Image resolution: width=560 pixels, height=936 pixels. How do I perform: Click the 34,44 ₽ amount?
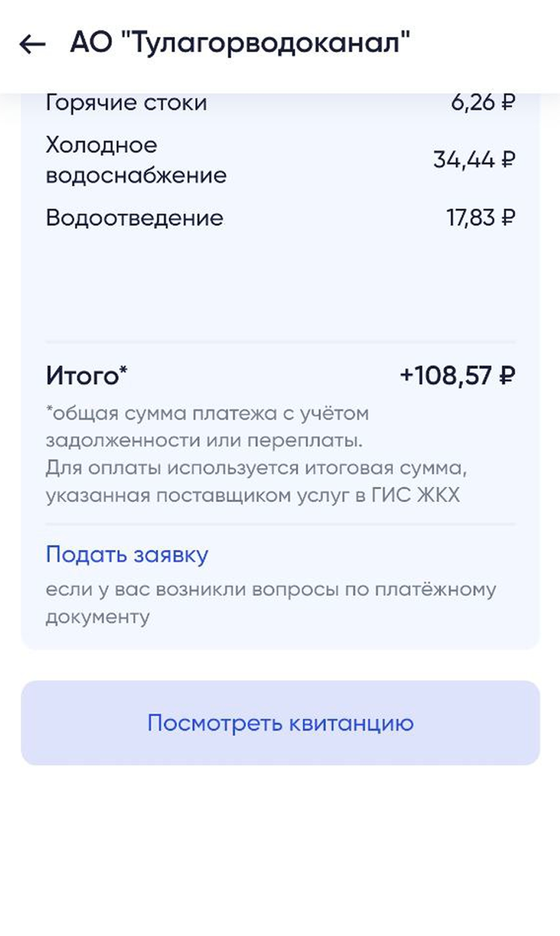(474, 160)
